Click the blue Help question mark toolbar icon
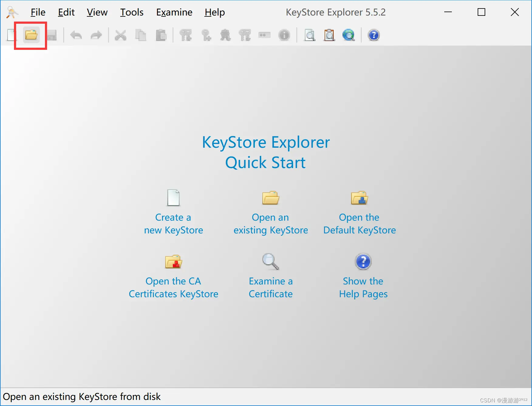532x406 pixels. click(x=374, y=35)
